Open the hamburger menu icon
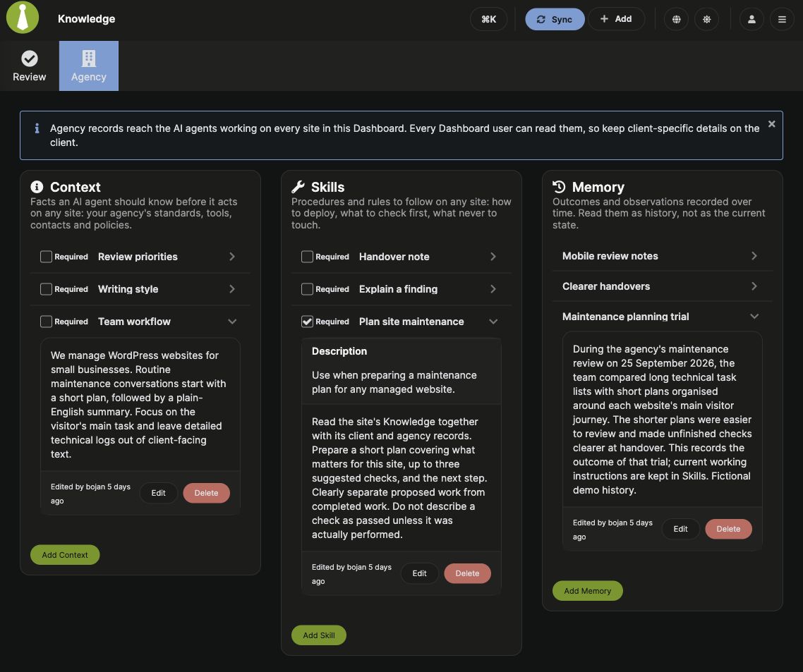The width and height of the screenshot is (803, 672). (x=782, y=19)
